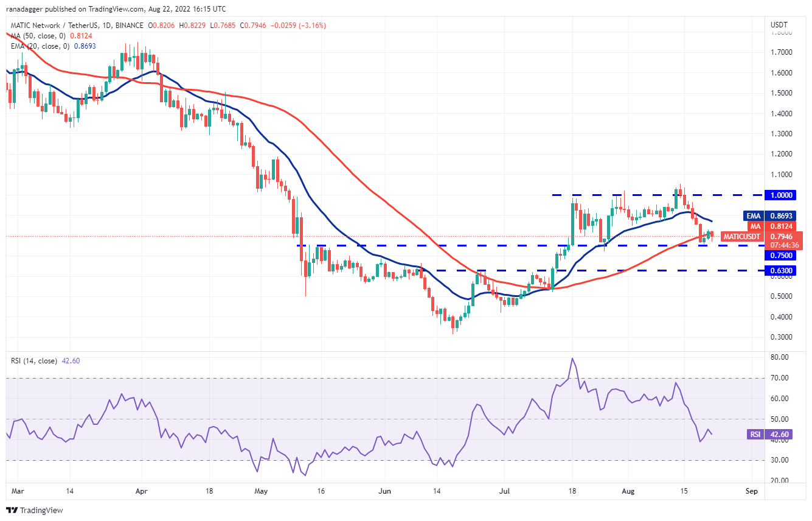Click the Aug label on the time axis
Screen dimensions: 812x521
[628, 490]
